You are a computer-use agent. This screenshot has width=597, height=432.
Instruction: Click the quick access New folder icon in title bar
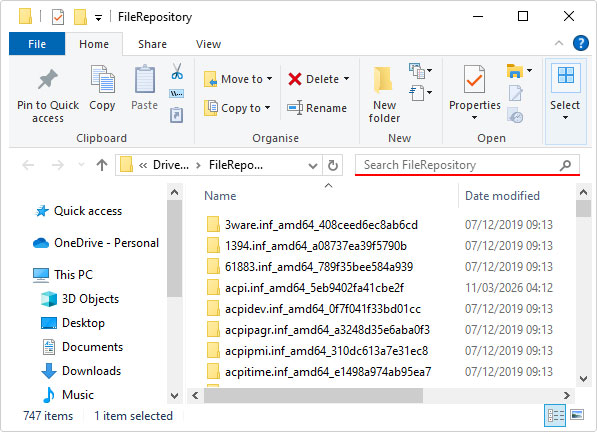pos(80,17)
